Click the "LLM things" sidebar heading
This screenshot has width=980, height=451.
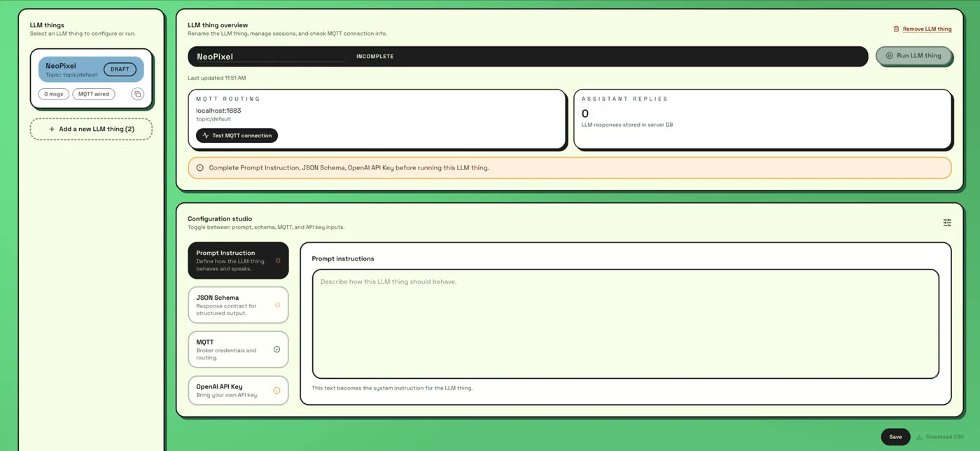pos(47,25)
